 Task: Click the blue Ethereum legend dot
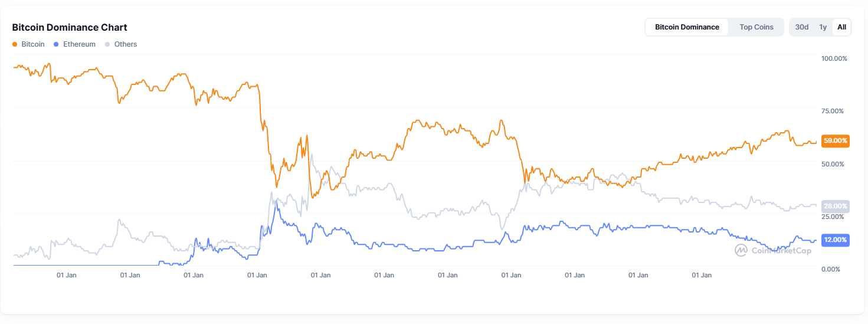(56, 44)
